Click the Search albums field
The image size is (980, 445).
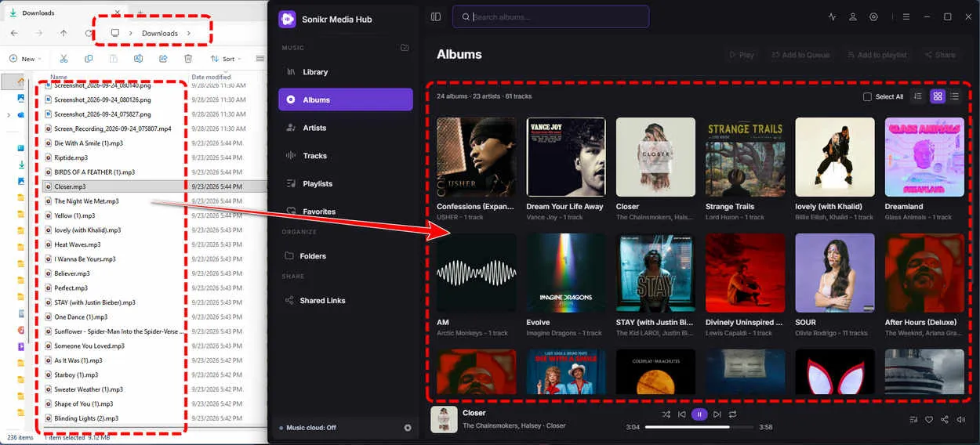(x=550, y=16)
